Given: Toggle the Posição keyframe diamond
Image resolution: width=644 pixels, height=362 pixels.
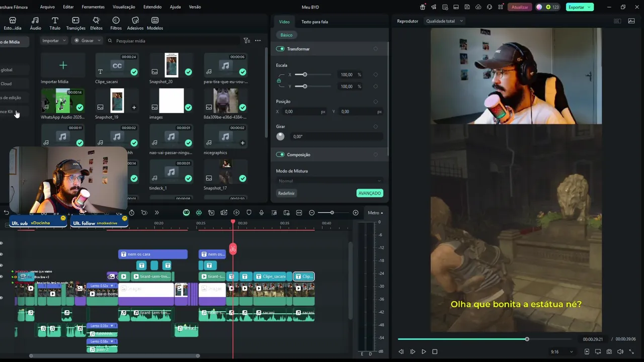Looking at the screenshot, I should tap(375, 102).
